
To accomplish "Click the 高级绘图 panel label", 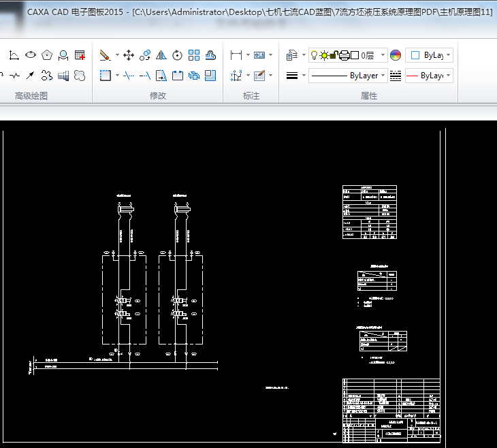I will [x=31, y=96].
